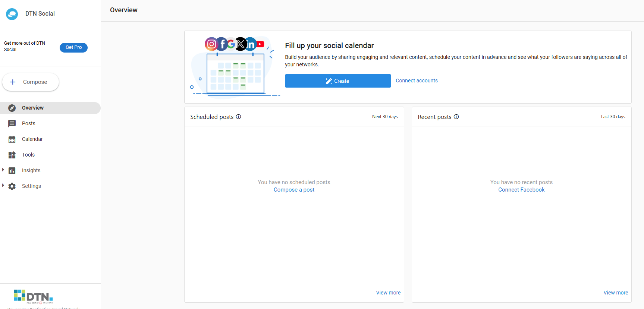644x309 pixels.
Task: Click the LinkedIn logo icon
Action: click(x=251, y=44)
